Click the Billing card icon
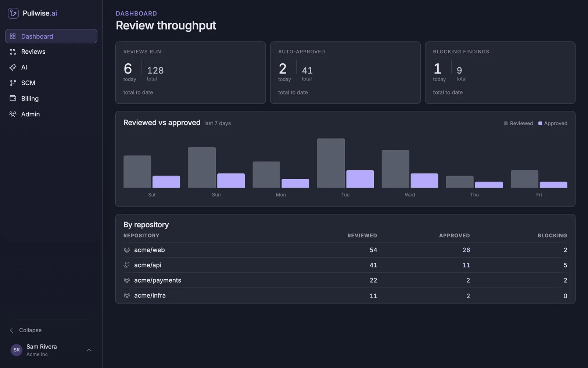 [x=13, y=98]
